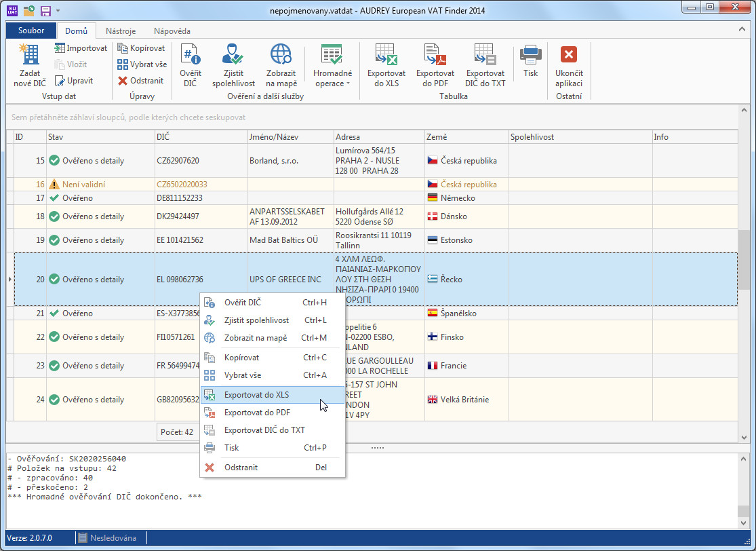Viewport: 756px width, 551px height.
Task: Click Odstranit in the ribbon Úpravy group
Action: (141, 81)
